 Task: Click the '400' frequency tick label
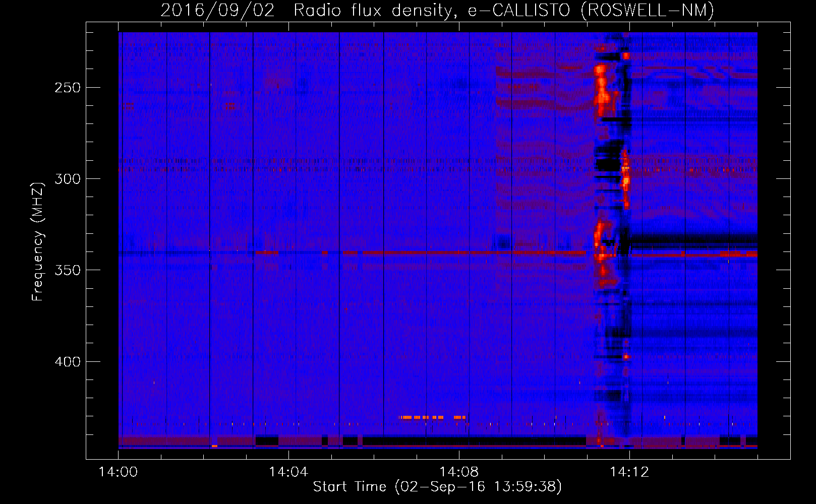[68, 362]
